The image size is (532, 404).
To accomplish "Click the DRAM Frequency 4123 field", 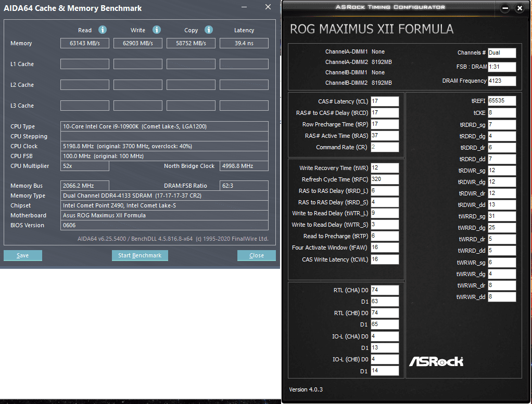I will (502, 81).
